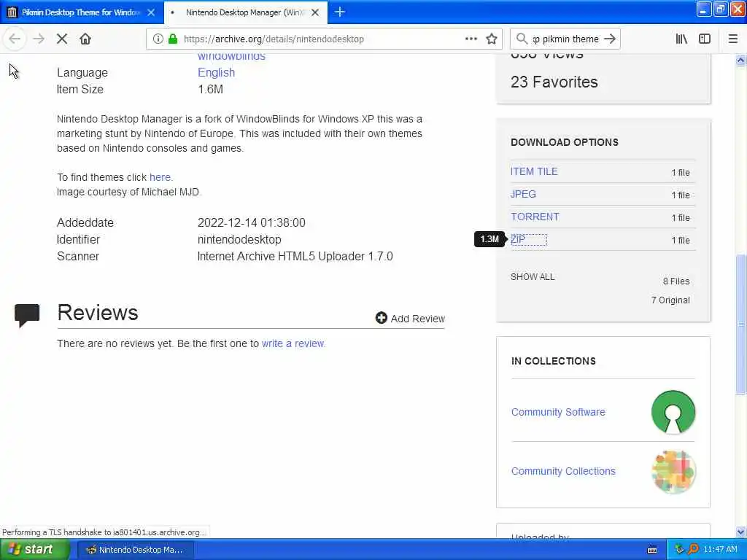Click the keyboard tray icon
The height and width of the screenshot is (560, 747).
coord(652,550)
